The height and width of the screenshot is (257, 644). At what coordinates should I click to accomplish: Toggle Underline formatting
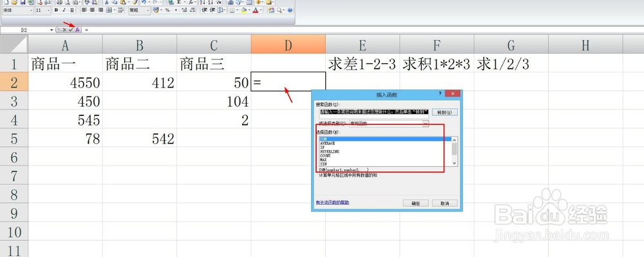pos(72,10)
